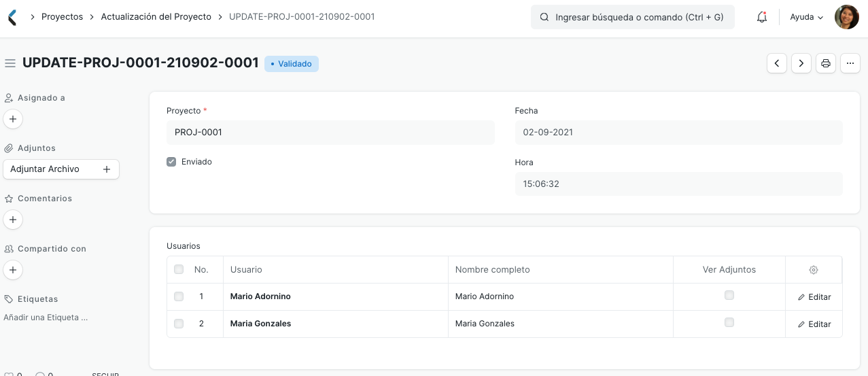Edit the Mario Adornino row

click(x=814, y=297)
